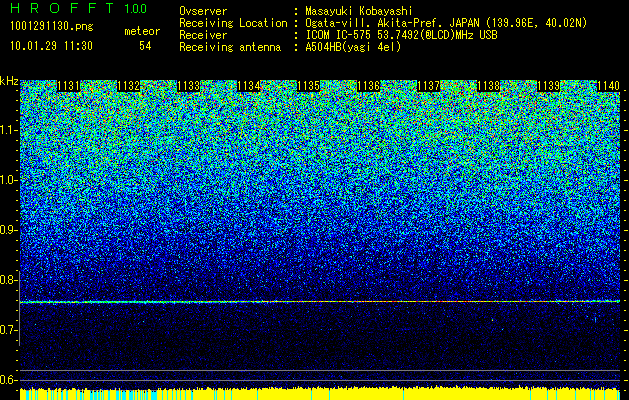The image size is (629, 400).
Task: Click the 1.0 kHz axis label
Action: pyautogui.click(x=8, y=180)
